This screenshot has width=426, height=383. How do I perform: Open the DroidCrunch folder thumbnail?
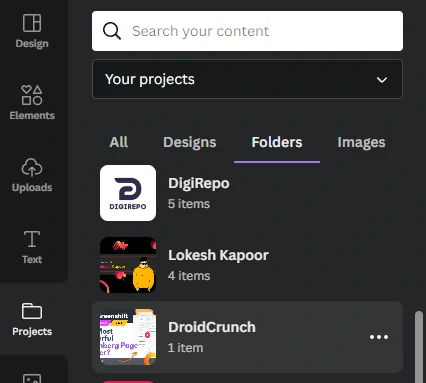(x=128, y=337)
